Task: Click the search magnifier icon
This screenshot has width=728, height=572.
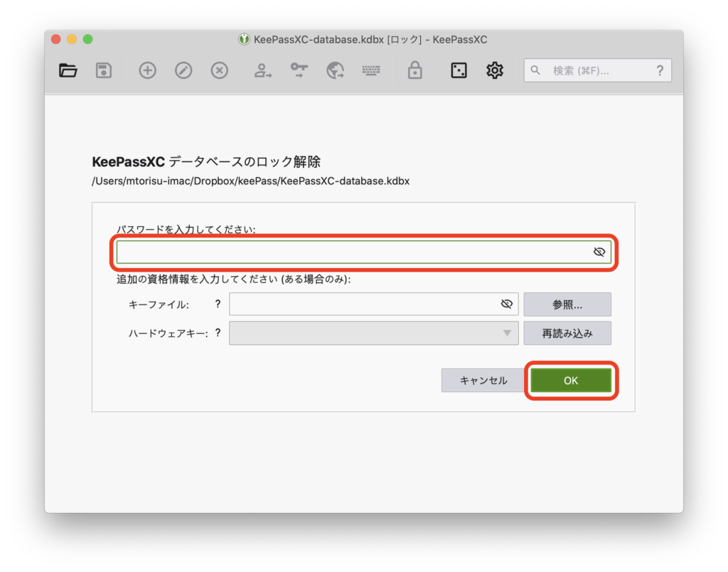Action: point(535,70)
